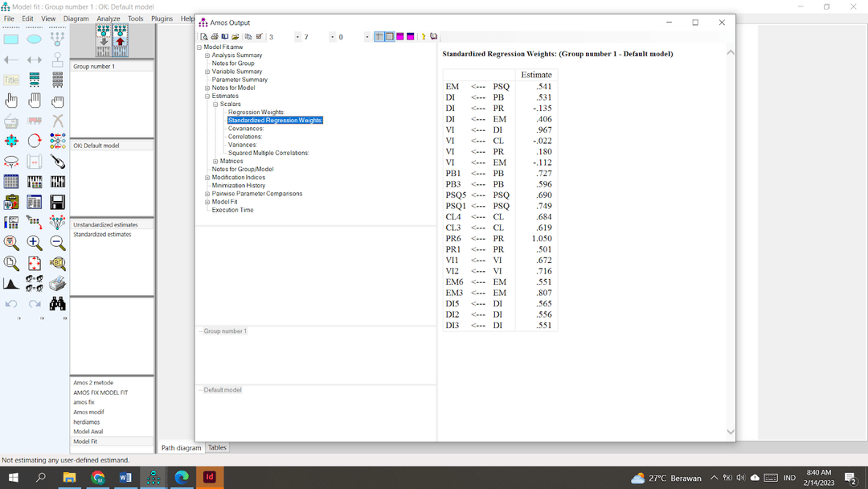Toggle the view output path diagram button
The height and width of the screenshot is (489, 868).
[x=120, y=40]
